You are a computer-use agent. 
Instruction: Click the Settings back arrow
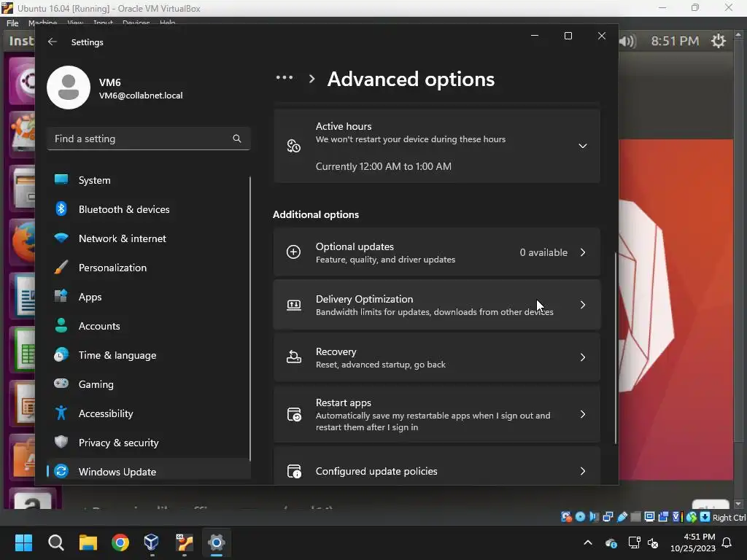(53, 42)
